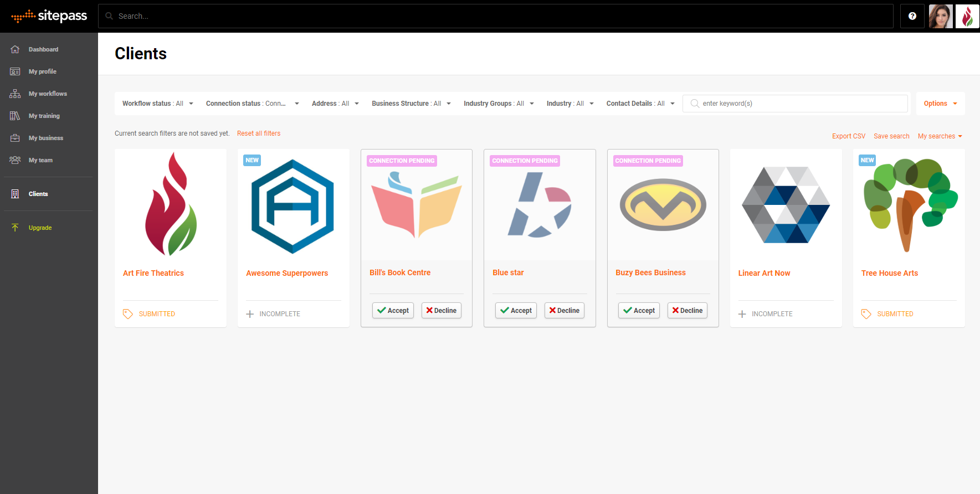Screen dimensions: 980x494
Task: Click the tag icon beside Art Fire SUBMITTED
Action: 128,314
